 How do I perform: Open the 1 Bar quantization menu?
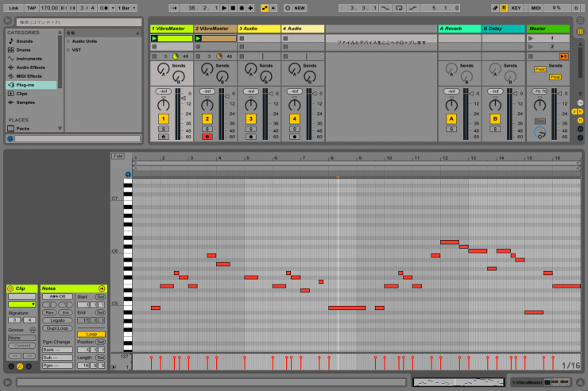(x=127, y=8)
